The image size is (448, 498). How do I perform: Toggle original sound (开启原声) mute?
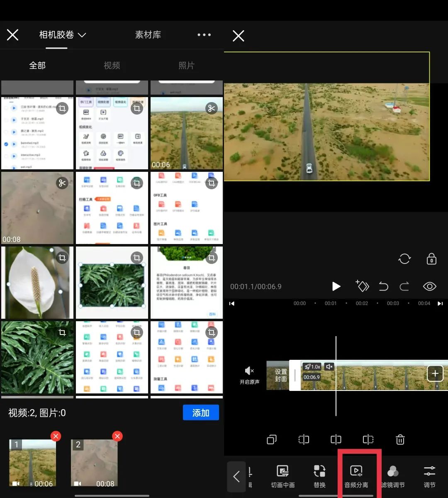pyautogui.click(x=249, y=375)
